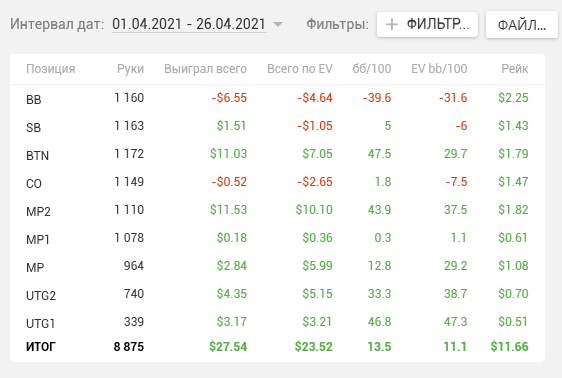Click total hands value 8 875
The image size is (562, 378).
click(129, 347)
